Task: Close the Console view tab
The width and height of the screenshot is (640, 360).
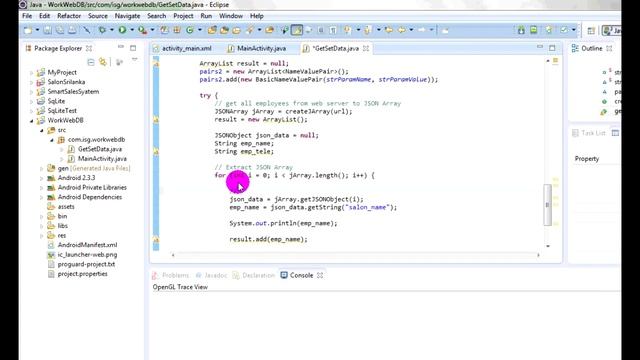Action: click(x=320, y=276)
